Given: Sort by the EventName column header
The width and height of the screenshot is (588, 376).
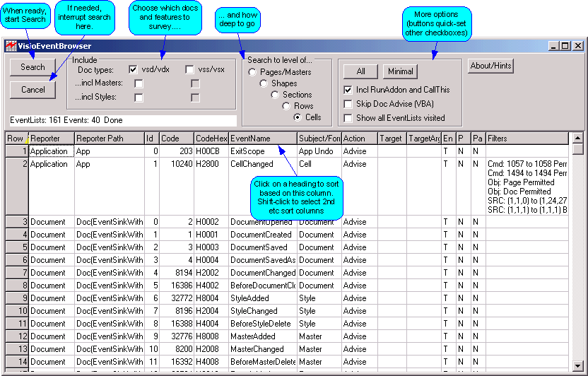Looking at the screenshot, I should pos(262,139).
